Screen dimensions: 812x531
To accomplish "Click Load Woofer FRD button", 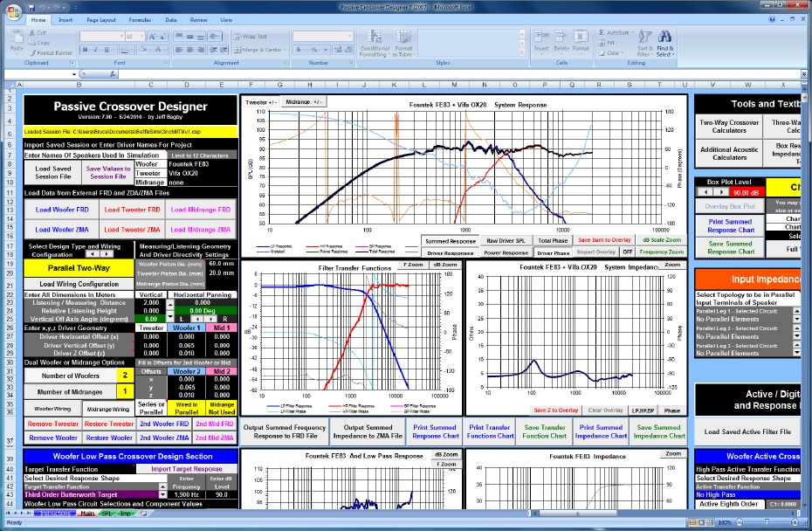I will coord(62,210).
